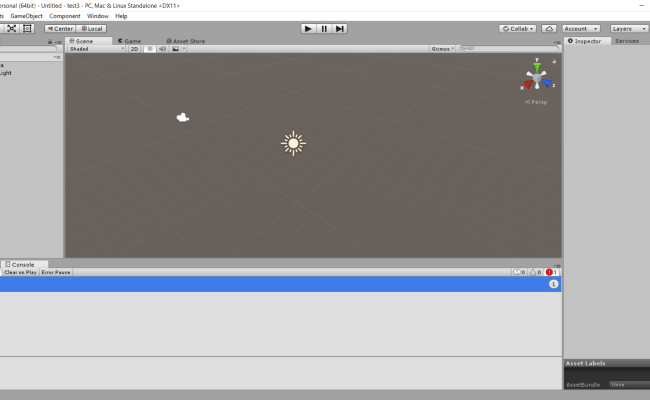Toggle scene effects image button
The height and width of the screenshot is (400, 650).
pyautogui.click(x=175, y=49)
